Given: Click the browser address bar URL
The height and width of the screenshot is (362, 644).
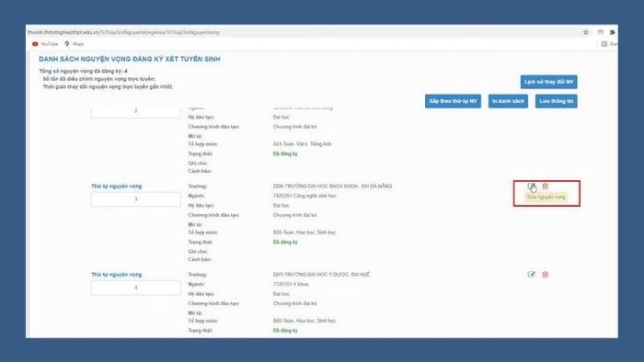Looking at the screenshot, I should [123, 32].
